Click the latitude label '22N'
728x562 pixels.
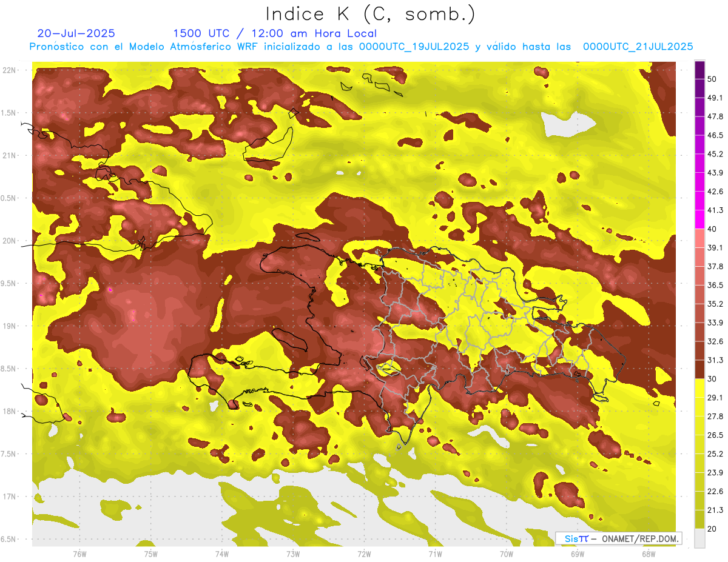coord(10,70)
